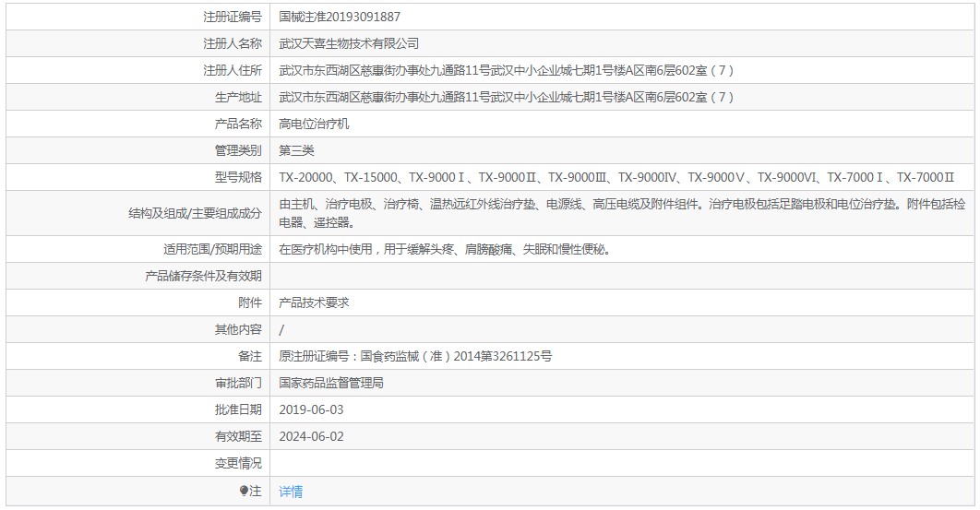Click the address value in 生产地址 row

[507, 98]
